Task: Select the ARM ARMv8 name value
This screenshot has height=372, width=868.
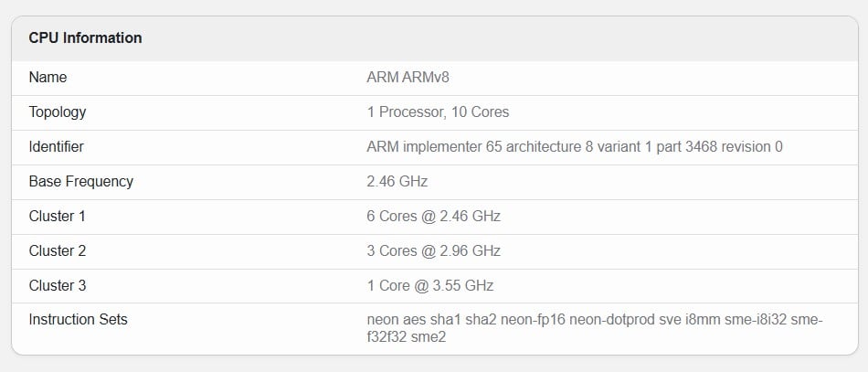Action: (x=408, y=78)
